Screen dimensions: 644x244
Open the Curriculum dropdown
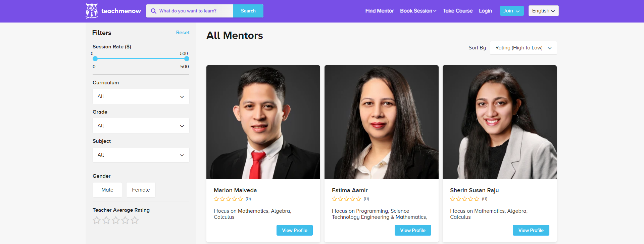(141, 96)
